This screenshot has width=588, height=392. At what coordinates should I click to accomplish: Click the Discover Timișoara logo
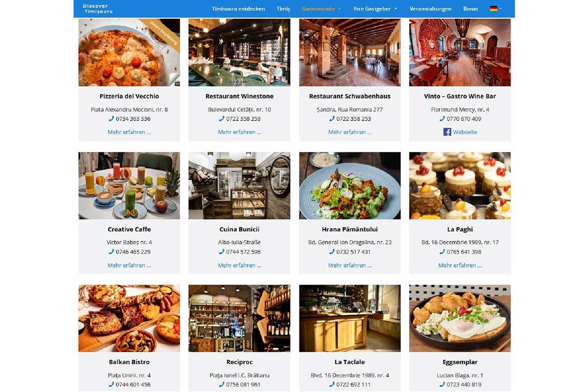pos(98,8)
